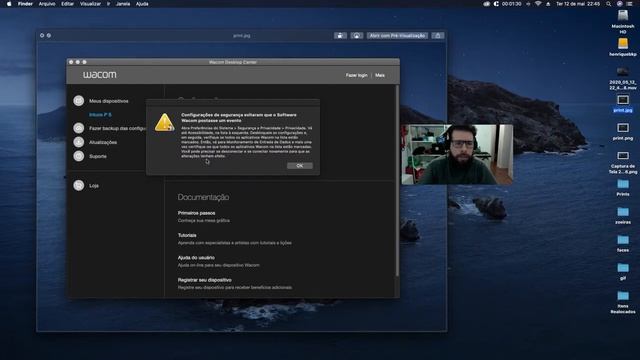Screen dimensions: 640x360
Task: Click the webcam video overlay
Action: [457, 154]
